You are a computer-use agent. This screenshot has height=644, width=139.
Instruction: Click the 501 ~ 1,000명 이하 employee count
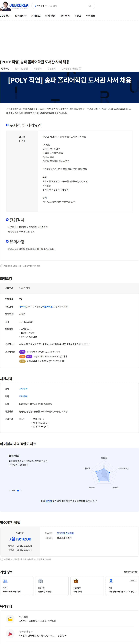pos(12,591)
